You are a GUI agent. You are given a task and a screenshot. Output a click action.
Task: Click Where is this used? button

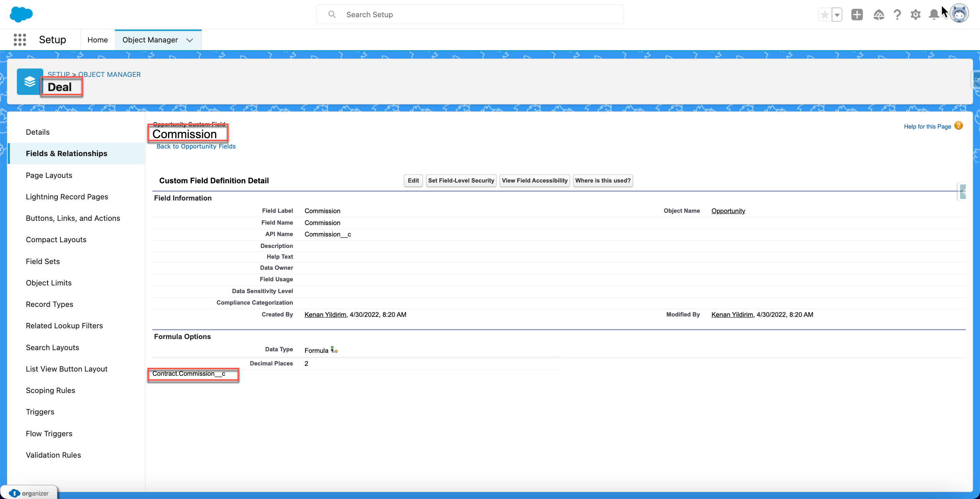603,181
